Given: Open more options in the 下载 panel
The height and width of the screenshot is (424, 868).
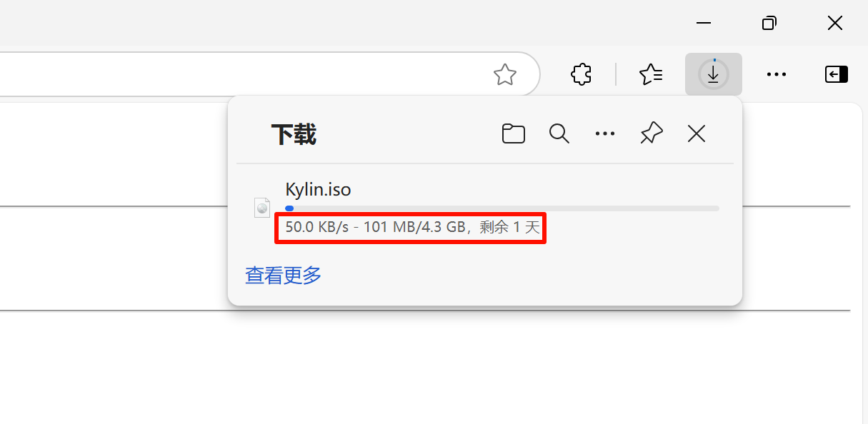Looking at the screenshot, I should coord(605,133).
